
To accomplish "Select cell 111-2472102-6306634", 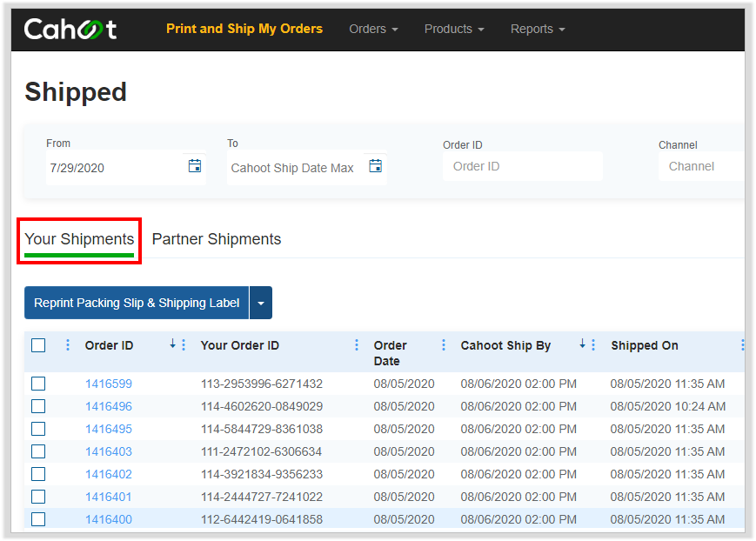I will click(261, 451).
